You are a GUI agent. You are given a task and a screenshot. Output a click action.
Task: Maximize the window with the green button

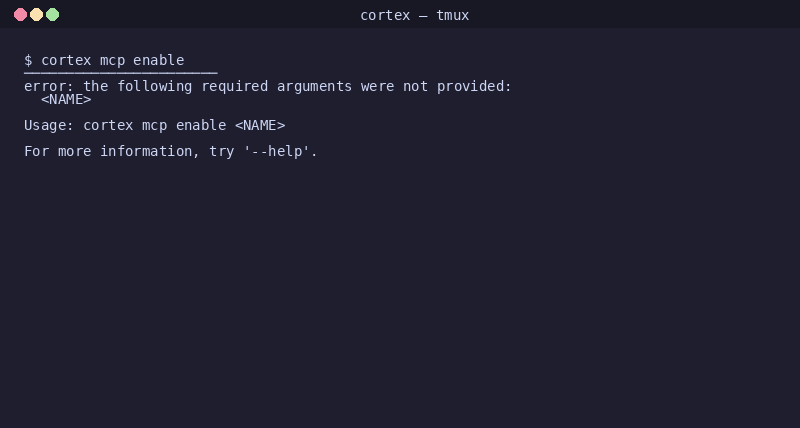53,15
